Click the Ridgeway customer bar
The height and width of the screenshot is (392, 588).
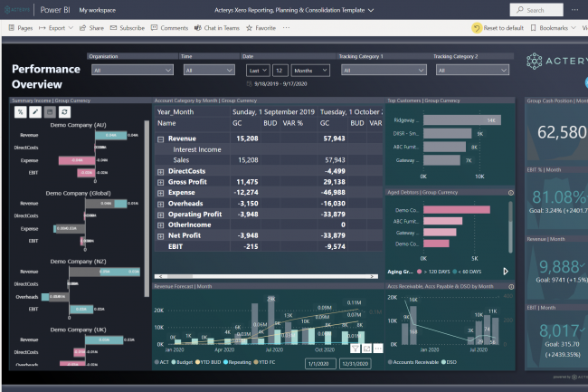coord(462,120)
